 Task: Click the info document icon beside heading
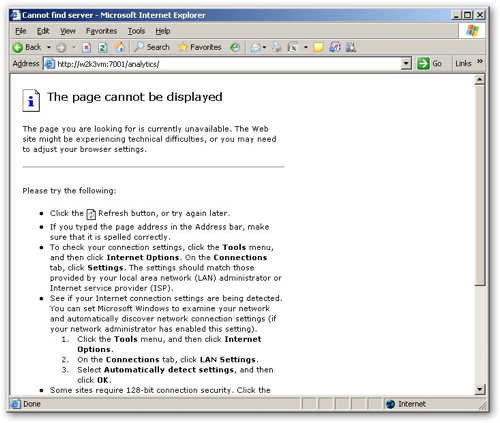(31, 100)
